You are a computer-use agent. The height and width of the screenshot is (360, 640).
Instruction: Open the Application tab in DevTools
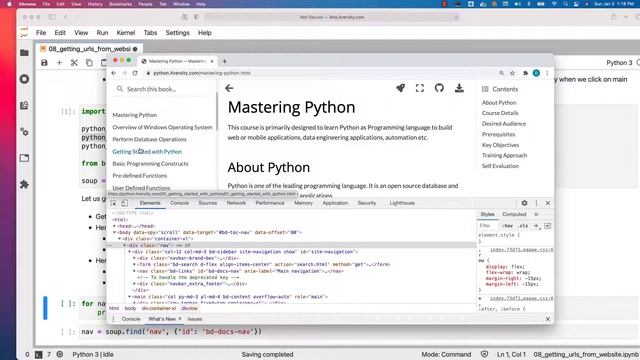335,203
